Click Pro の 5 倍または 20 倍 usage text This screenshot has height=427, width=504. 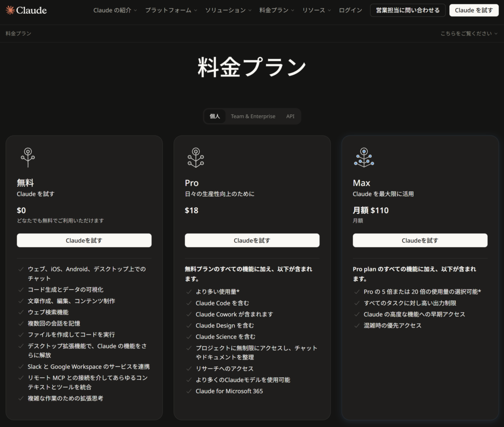point(422,292)
